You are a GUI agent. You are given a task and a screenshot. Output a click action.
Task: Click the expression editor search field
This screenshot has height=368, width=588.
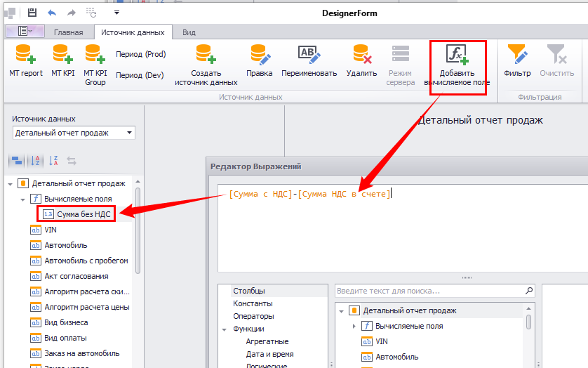pos(429,291)
